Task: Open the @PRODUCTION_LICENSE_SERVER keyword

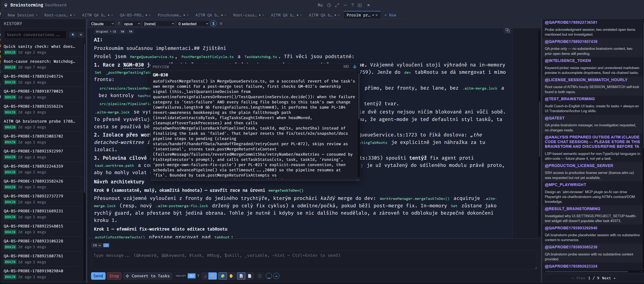Action: [x=579, y=166]
